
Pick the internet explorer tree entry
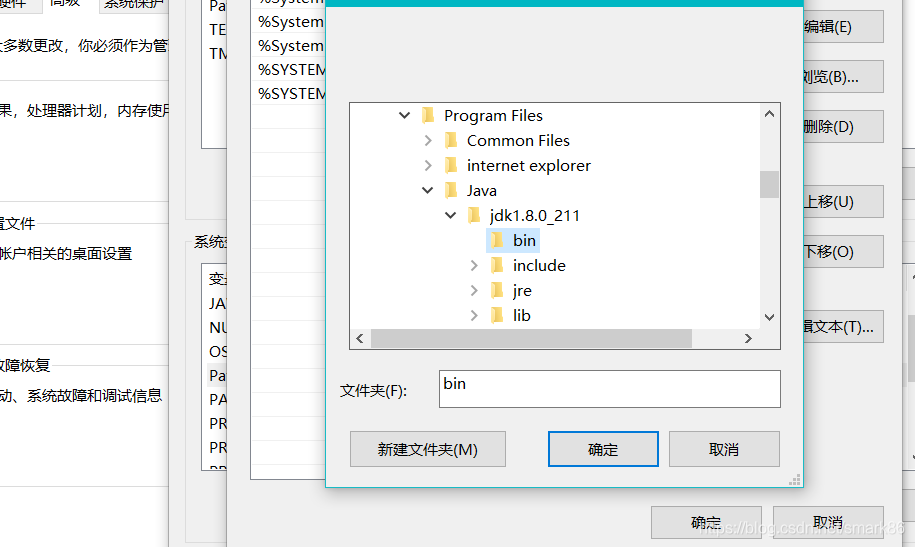tap(529, 166)
